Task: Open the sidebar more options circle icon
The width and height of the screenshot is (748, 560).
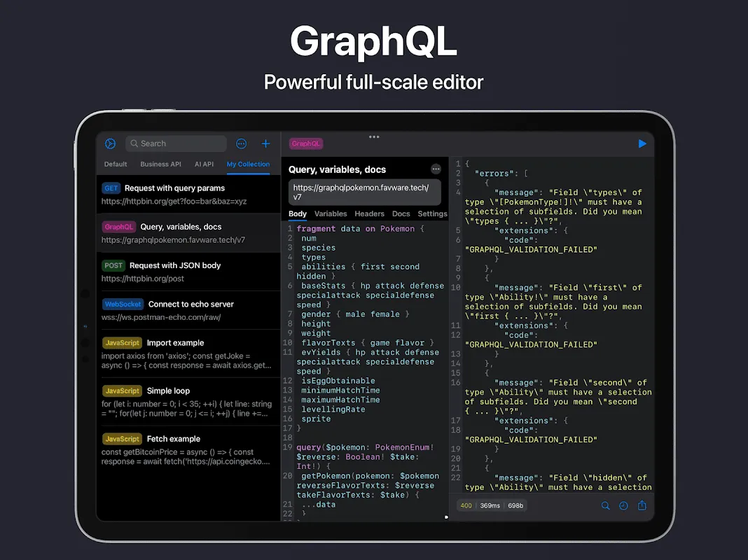Action: click(242, 143)
